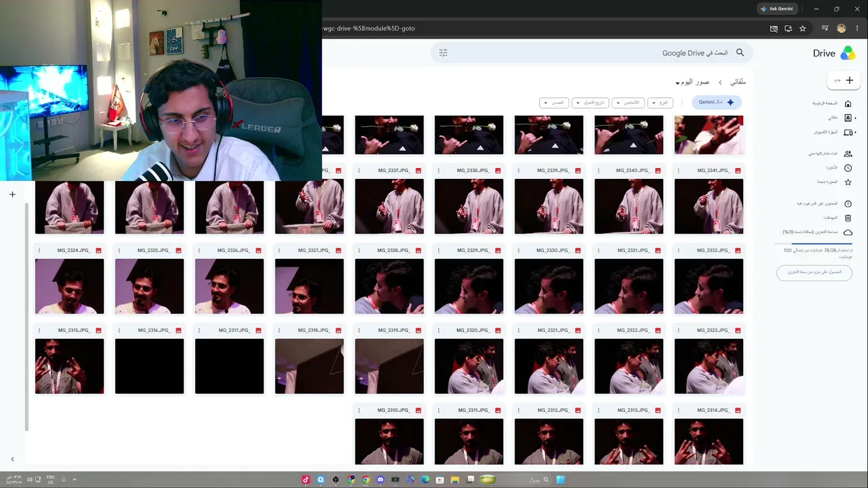Click Ask Gemini in Chrome title bar
868x488 pixels.
point(777,9)
